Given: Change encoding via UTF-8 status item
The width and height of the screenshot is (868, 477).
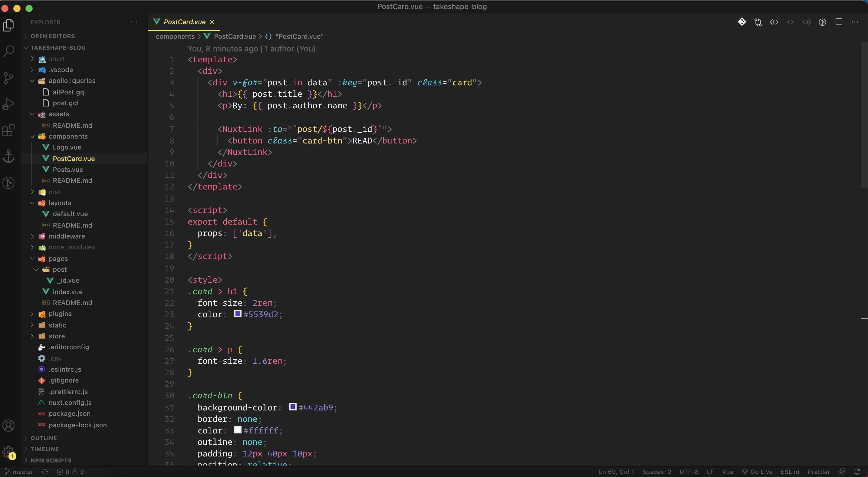Looking at the screenshot, I should coord(689,472).
